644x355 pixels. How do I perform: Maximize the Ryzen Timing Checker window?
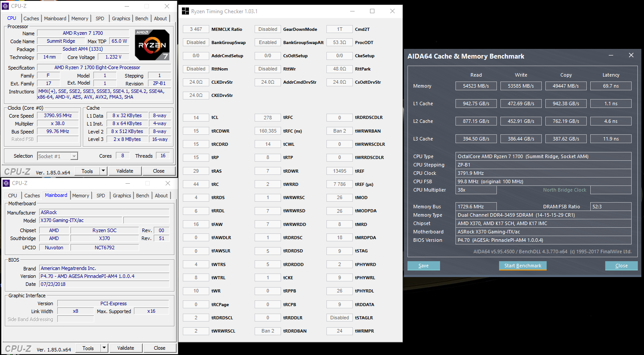(372, 11)
